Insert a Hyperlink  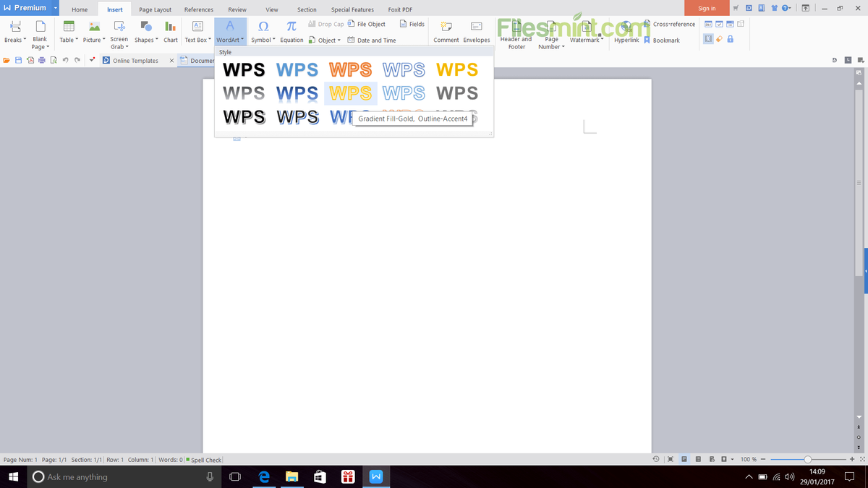626,32
